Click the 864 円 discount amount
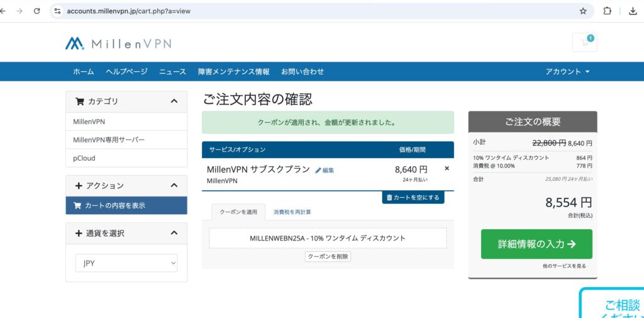644x318 pixels. click(x=584, y=158)
